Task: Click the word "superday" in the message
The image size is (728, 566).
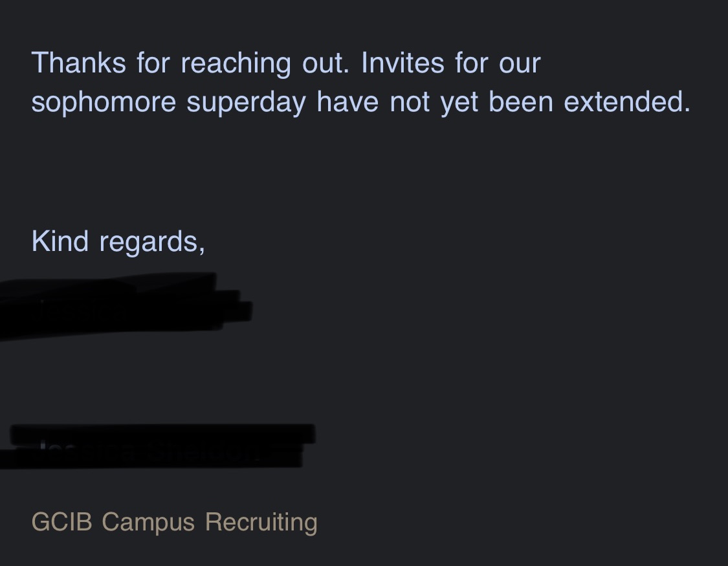Action: point(246,102)
